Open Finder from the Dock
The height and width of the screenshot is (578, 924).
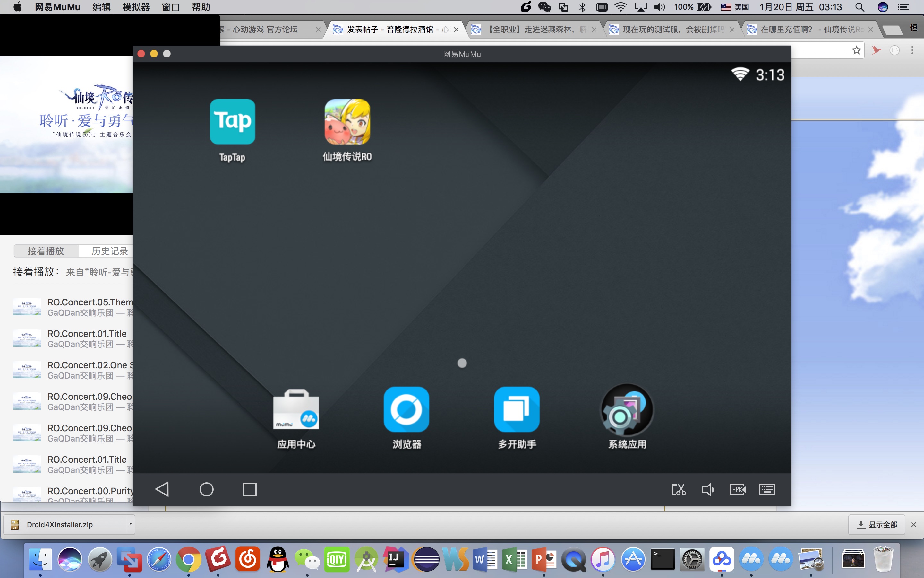coord(40,559)
